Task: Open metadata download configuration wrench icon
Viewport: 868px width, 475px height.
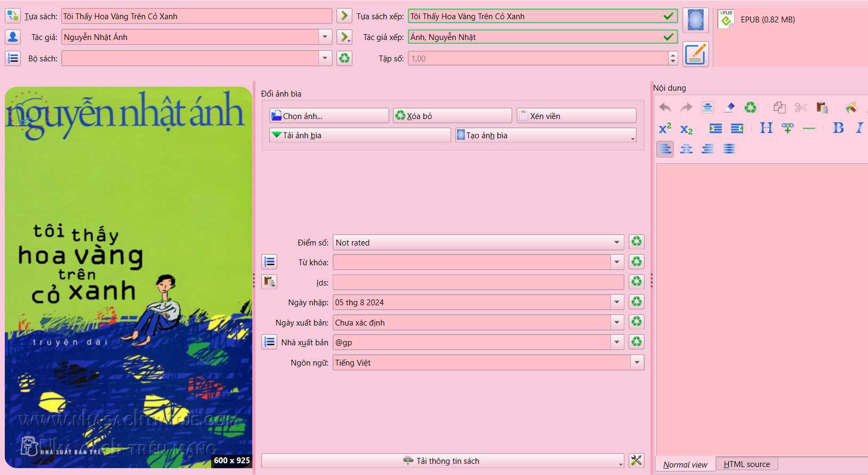Action: point(637,461)
